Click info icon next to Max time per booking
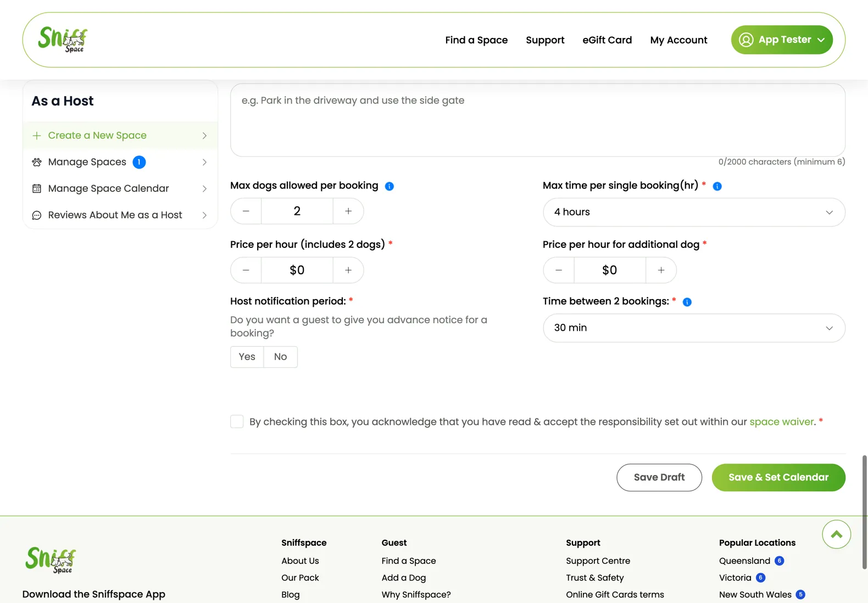This screenshot has height=603, width=868. pos(717,186)
